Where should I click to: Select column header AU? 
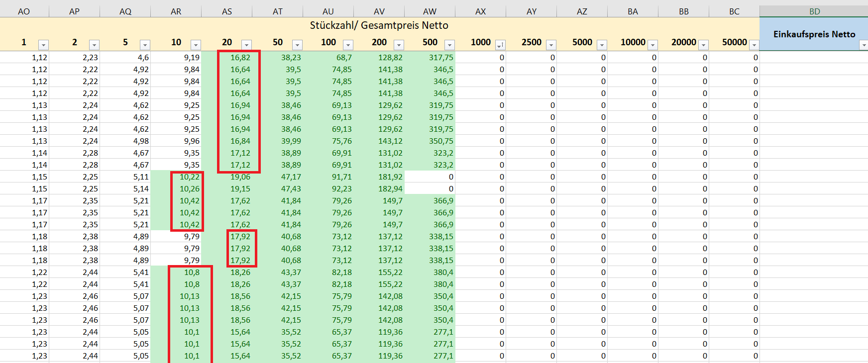pyautogui.click(x=328, y=11)
